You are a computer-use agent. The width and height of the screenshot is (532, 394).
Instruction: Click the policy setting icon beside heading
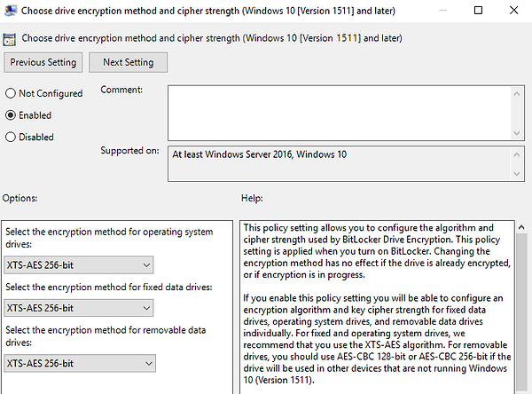point(9,39)
